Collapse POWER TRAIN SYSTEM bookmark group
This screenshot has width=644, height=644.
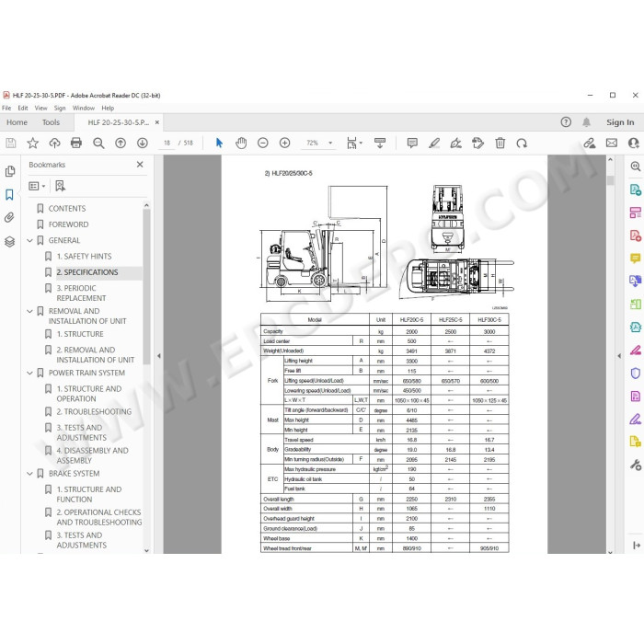click(x=29, y=373)
